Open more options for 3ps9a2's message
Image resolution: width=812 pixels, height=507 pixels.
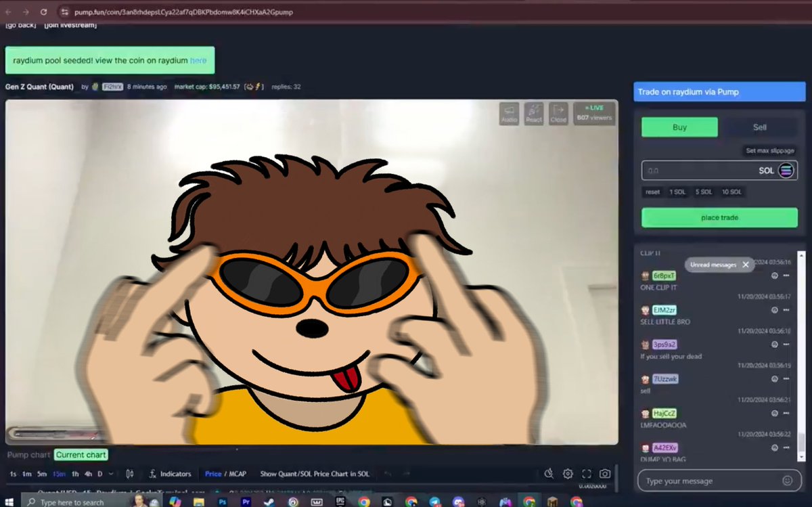(x=786, y=345)
